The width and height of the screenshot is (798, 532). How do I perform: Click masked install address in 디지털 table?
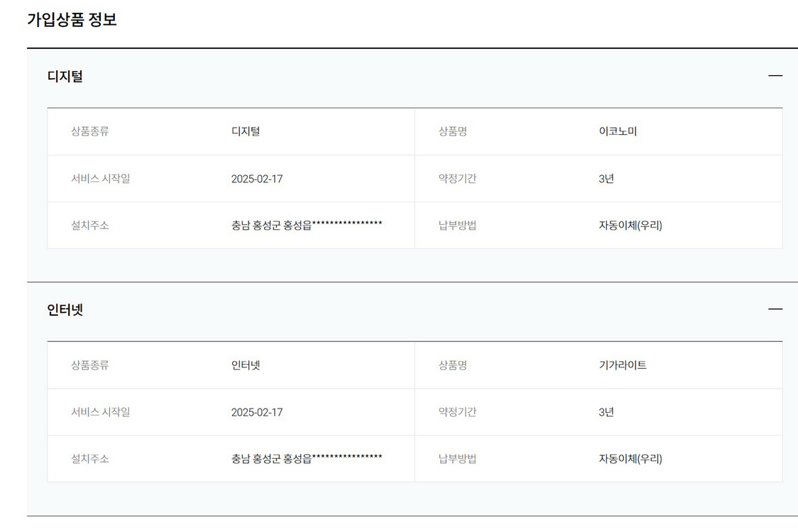coord(307,225)
